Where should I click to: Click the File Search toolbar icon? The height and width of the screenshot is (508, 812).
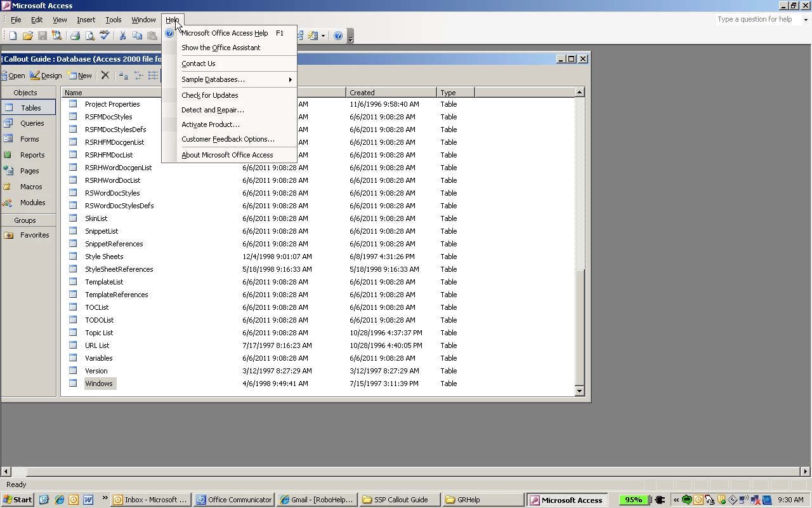tap(57, 36)
